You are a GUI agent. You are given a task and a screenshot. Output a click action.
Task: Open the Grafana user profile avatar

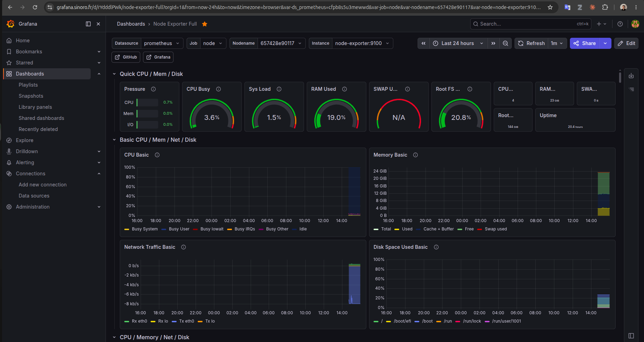point(635,24)
